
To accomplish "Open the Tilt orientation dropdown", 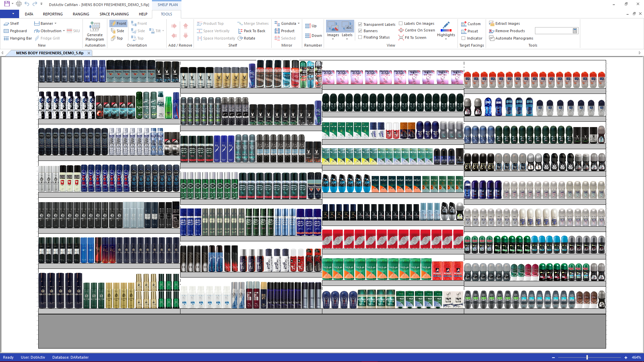I will (x=162, y=31).
